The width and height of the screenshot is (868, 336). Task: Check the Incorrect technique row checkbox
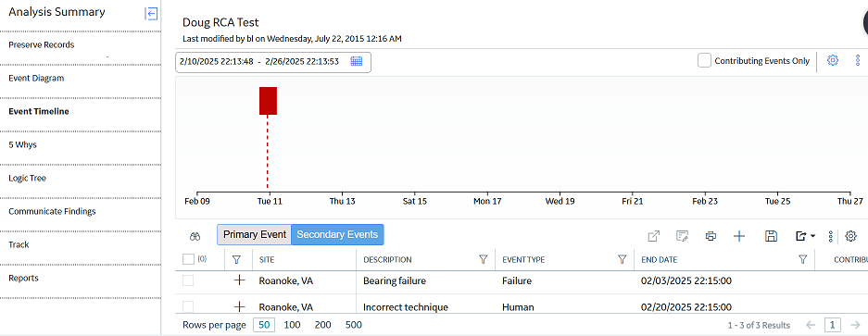188,306
